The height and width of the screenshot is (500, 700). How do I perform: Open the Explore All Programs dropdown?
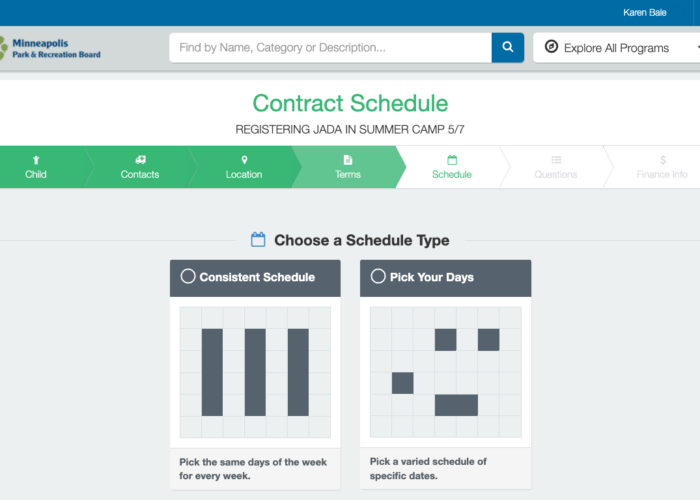(617, 47)
